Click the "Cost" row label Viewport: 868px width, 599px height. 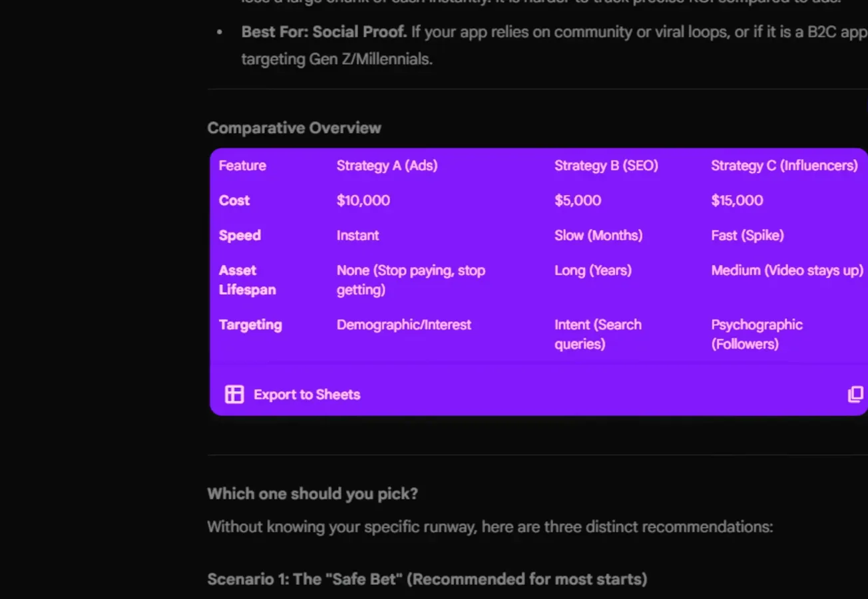click(234, 200)
